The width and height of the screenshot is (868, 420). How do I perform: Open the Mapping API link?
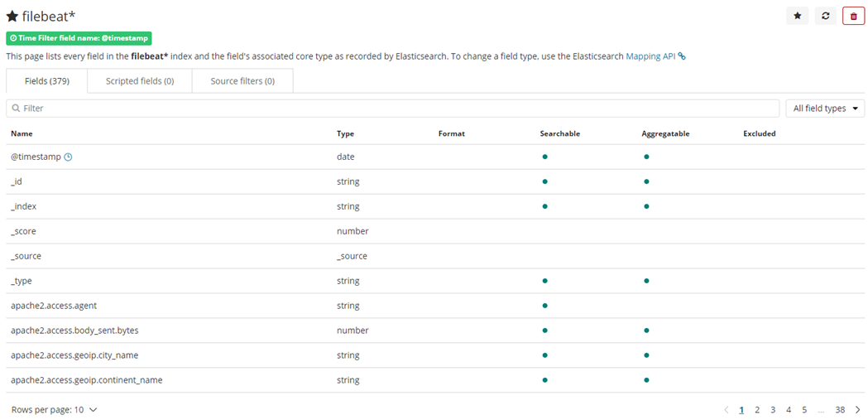click(650, 56)
